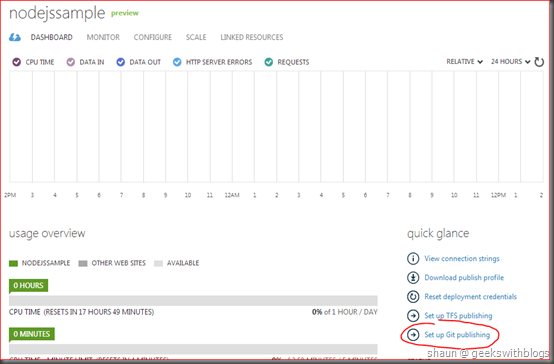554x364 pixels.
Task: Click the usage overview heading
Action: (47, 234)
